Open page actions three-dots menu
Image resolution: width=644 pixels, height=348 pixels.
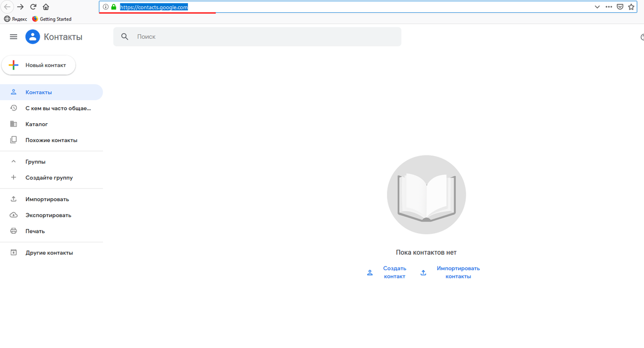coord(609,7)
